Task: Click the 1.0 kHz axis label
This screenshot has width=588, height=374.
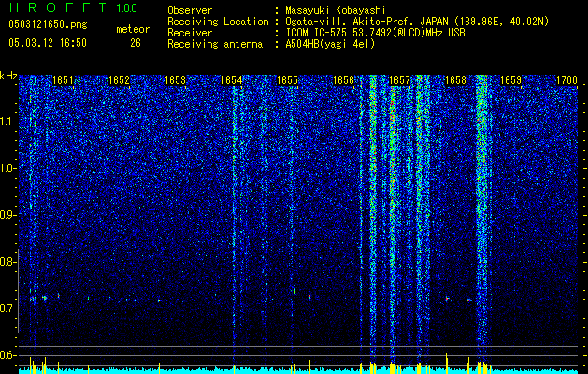Action: coord(8,168)
